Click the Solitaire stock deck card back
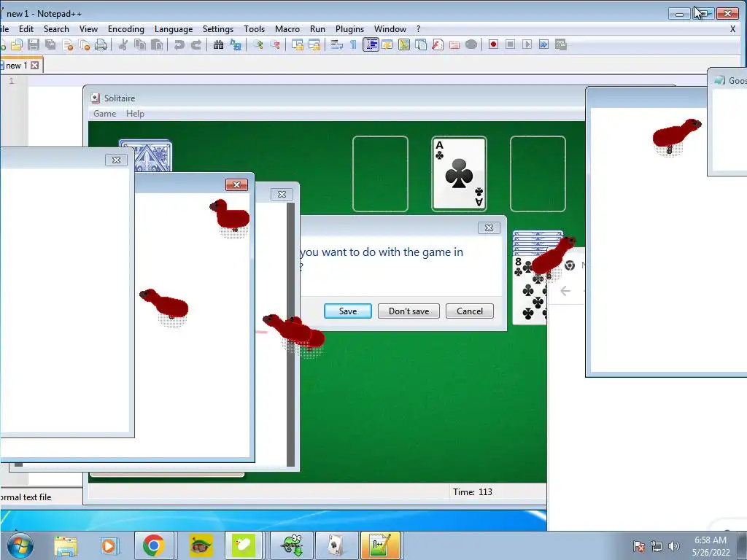Viewport: 747px width, 560px height. click(145, 156)
